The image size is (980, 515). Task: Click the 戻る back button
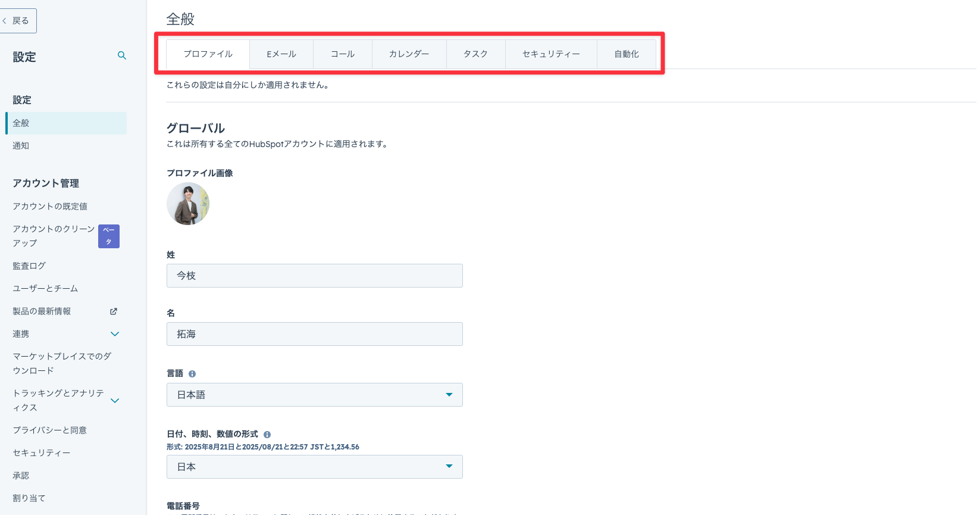coord(18,21)
